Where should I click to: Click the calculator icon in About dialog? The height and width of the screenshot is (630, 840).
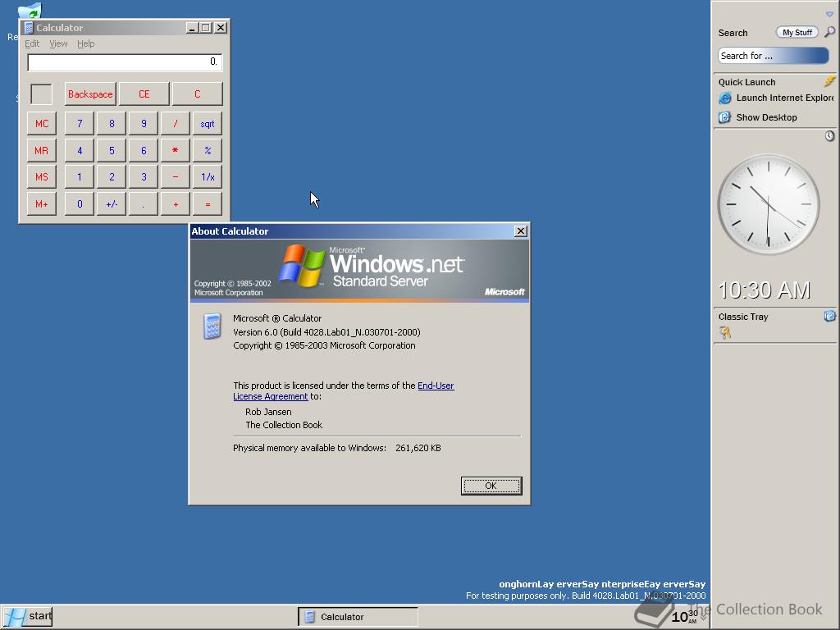(212, 326)
